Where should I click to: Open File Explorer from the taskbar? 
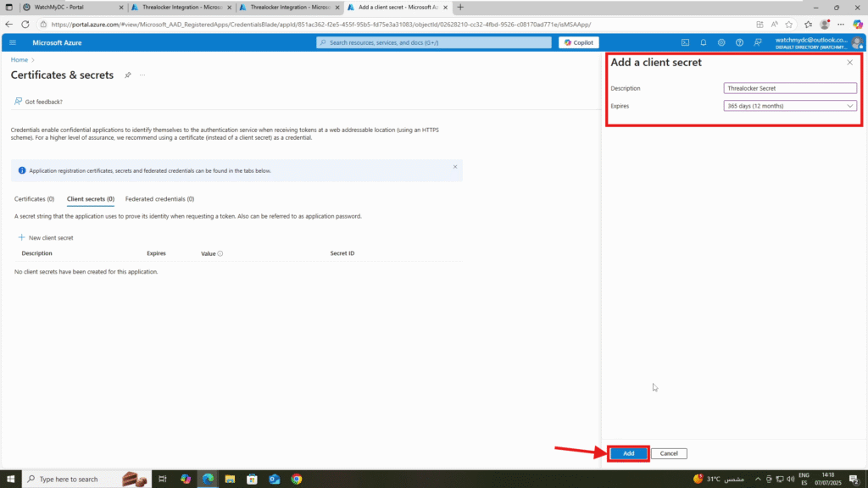(x=230, y=480)
